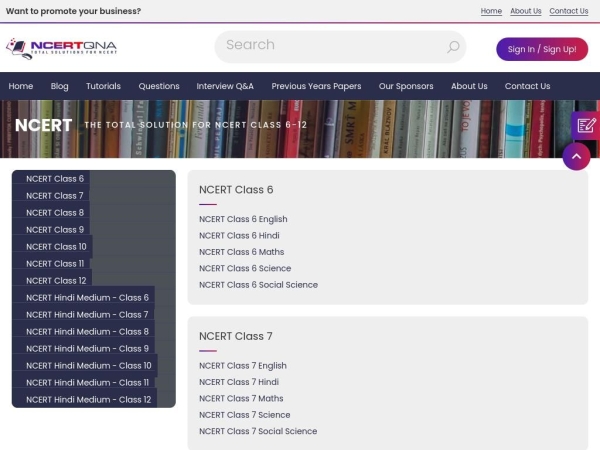600x450 pixels.
Task: Go to the Questions menu item
Action: (159, 86)
